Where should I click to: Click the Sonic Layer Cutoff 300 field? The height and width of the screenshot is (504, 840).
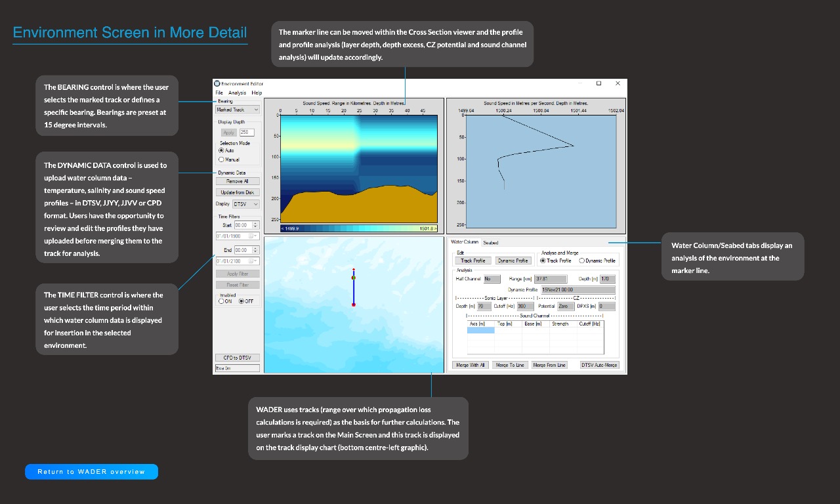526,306
